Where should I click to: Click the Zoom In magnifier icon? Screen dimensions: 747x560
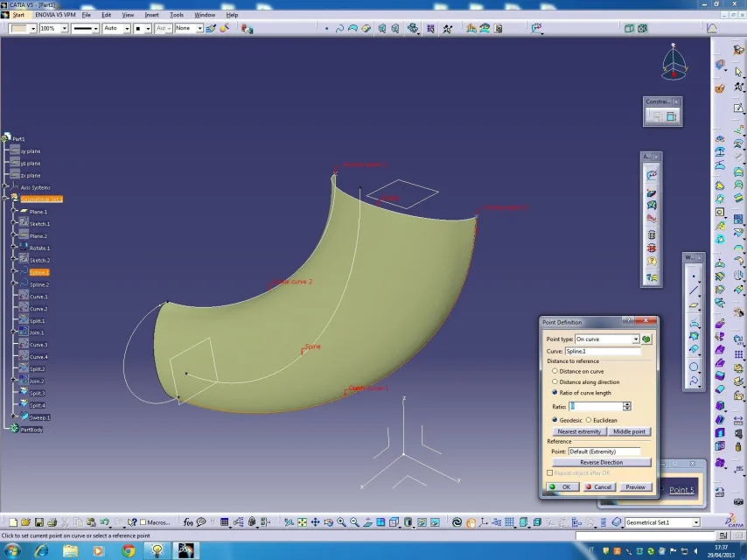point(342,522)
